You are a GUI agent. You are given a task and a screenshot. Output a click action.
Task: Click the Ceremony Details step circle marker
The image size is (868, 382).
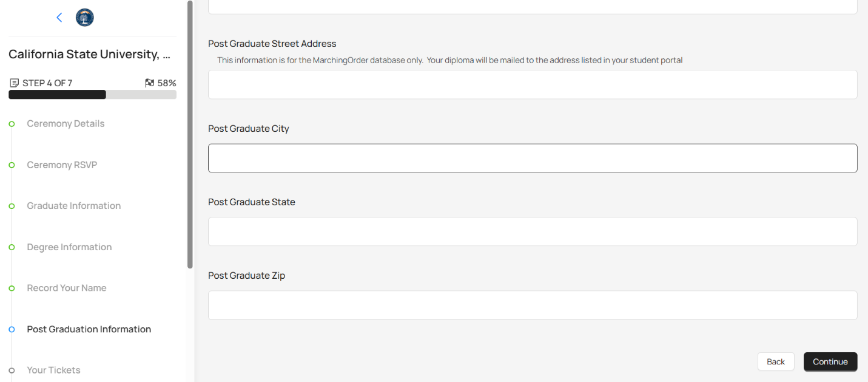(12, 124)
